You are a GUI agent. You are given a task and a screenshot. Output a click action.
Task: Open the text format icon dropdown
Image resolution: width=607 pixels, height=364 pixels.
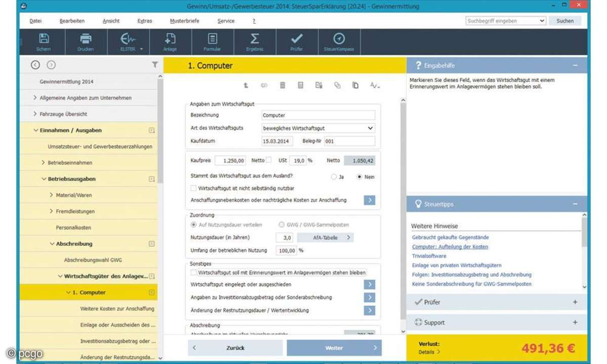point(374,85)
